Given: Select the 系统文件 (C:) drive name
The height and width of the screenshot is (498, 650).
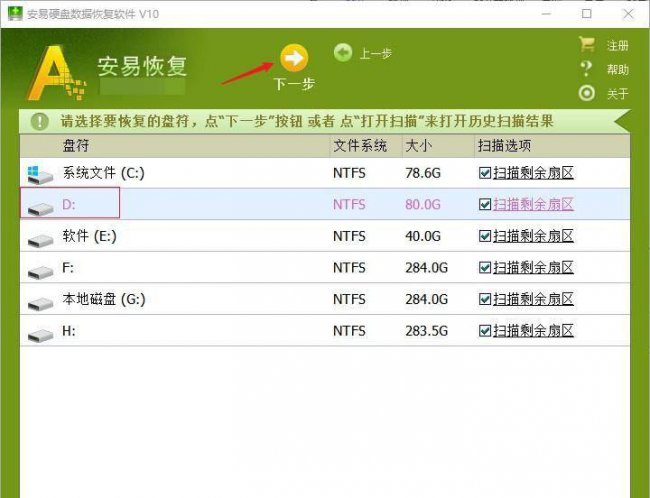Looking at the screenshot, I should click(104, 173).
